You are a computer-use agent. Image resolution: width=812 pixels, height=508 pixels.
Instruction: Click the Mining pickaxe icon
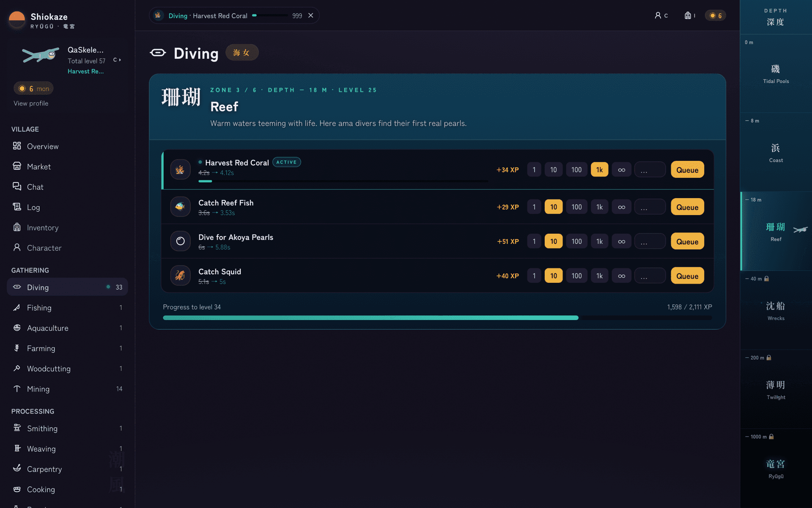pos(17,389)
